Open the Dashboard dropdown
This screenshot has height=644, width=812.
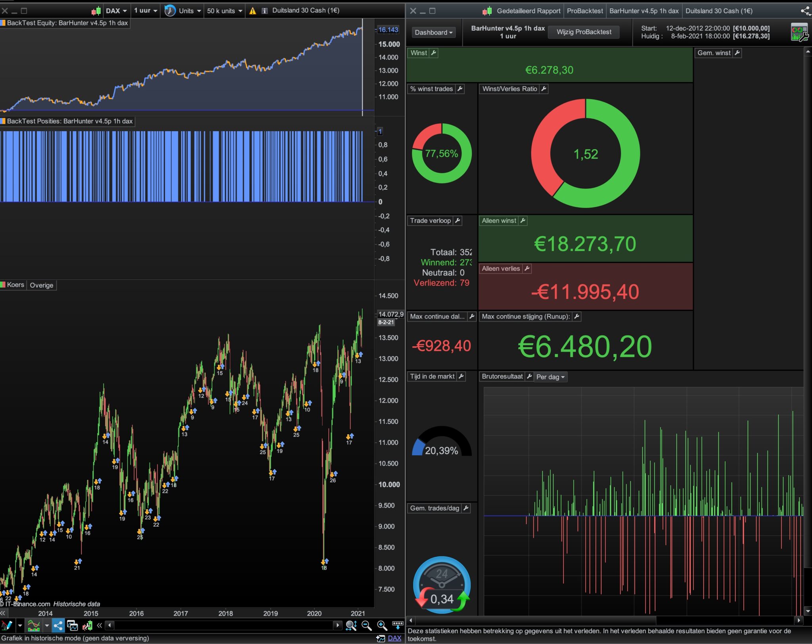433,33
